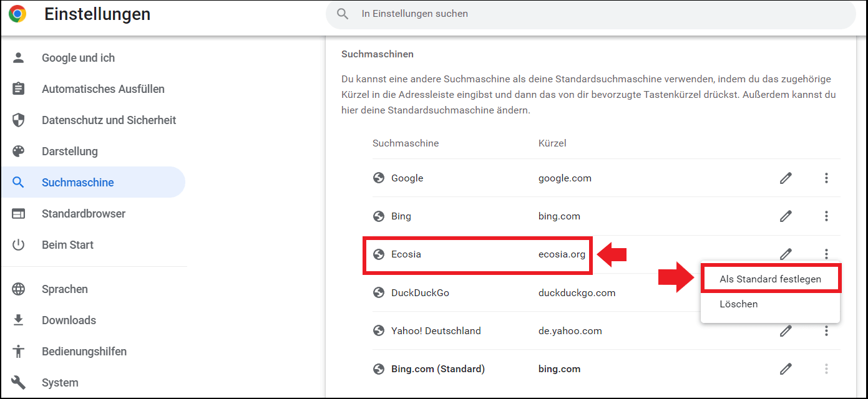Screen dimensions: 868x399
Task: Click the 'ecosia.org' shortcut text
Action: coord(562,254)
